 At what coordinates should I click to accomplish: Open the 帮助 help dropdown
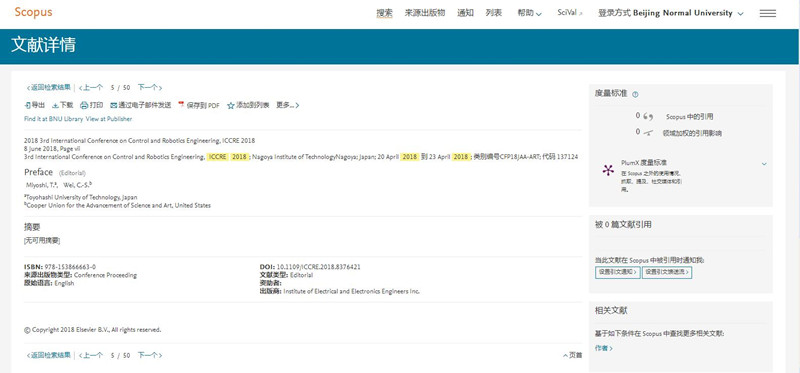(x=529, y=13)
